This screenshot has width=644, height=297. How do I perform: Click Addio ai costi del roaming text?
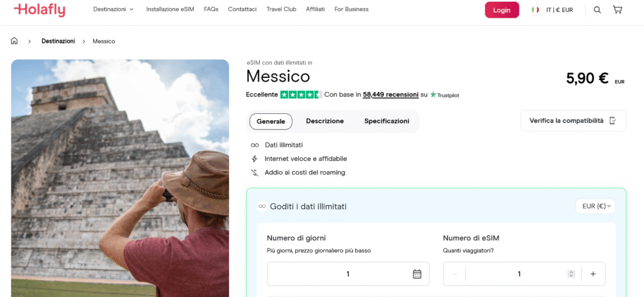pos(305,172)
